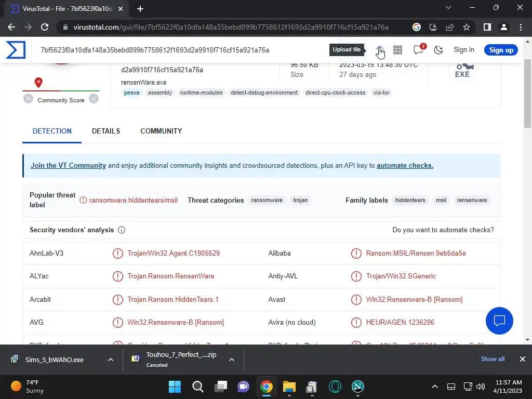Click the VirusTotal logo icon

tap(16, 50)
